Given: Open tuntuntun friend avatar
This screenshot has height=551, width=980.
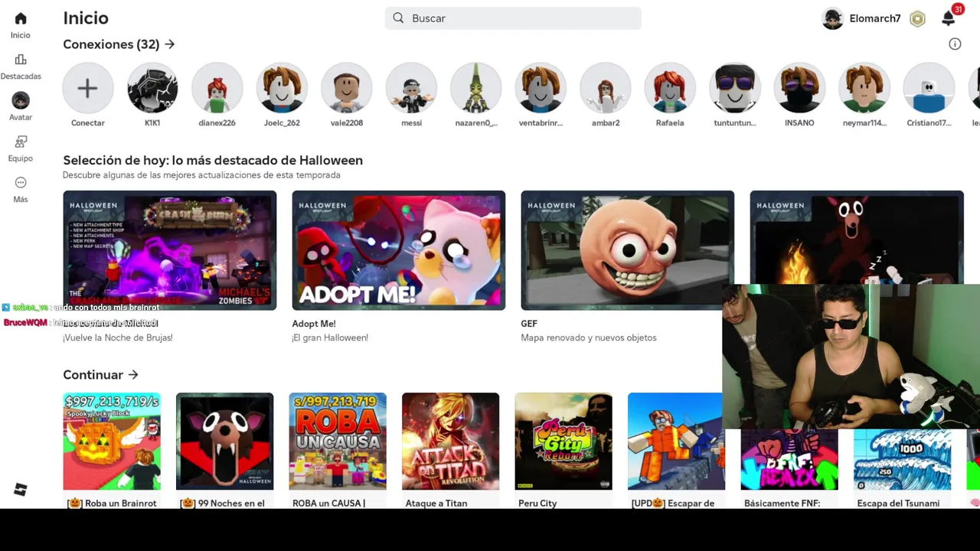Looking at the screenshot, I should click(x=735, y=88).
